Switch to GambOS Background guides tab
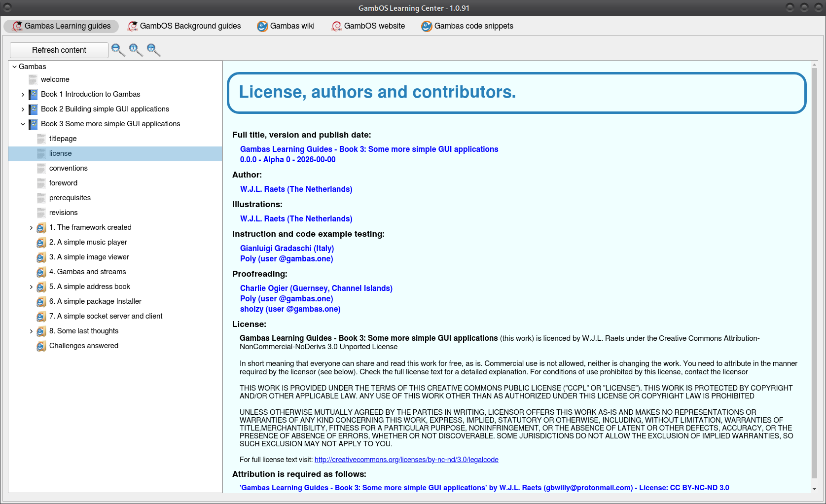This screenshot has height=504, width=826. pos(184,26)
